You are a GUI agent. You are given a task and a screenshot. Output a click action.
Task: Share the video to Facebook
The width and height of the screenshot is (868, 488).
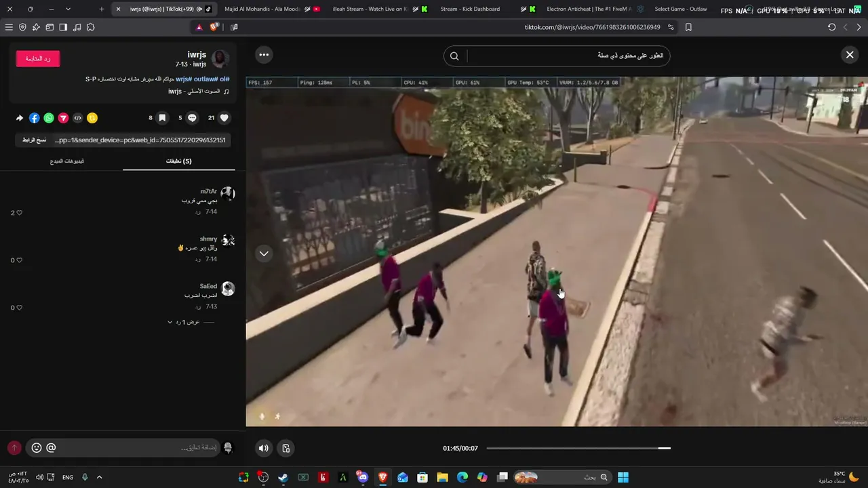(35, 118)
